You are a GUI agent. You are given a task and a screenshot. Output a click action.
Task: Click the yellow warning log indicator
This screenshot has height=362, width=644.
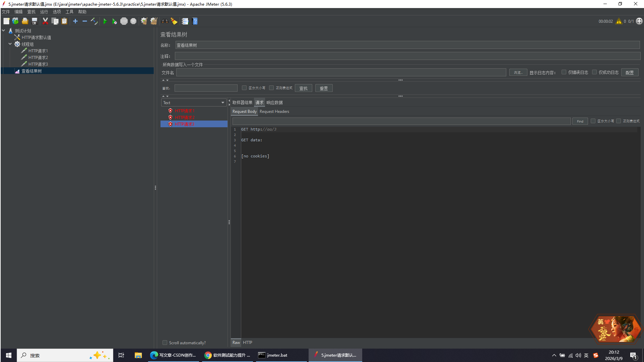(x=619, y=21)
